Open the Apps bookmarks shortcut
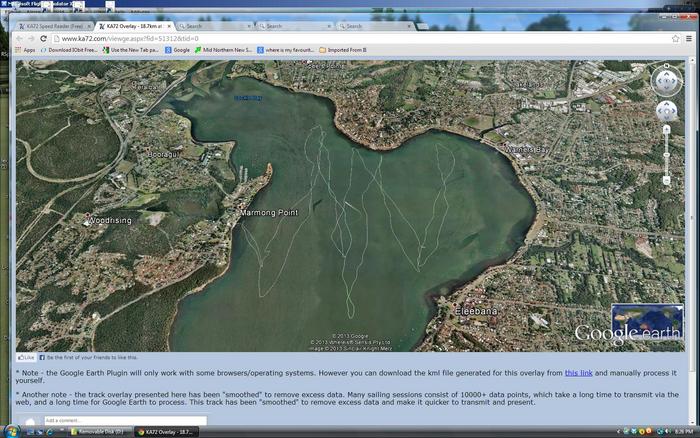 (24, 49)
